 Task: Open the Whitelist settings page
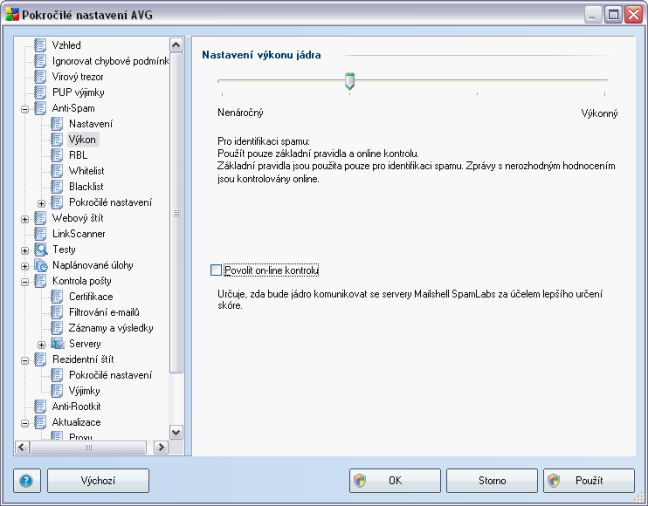(86, 171)
